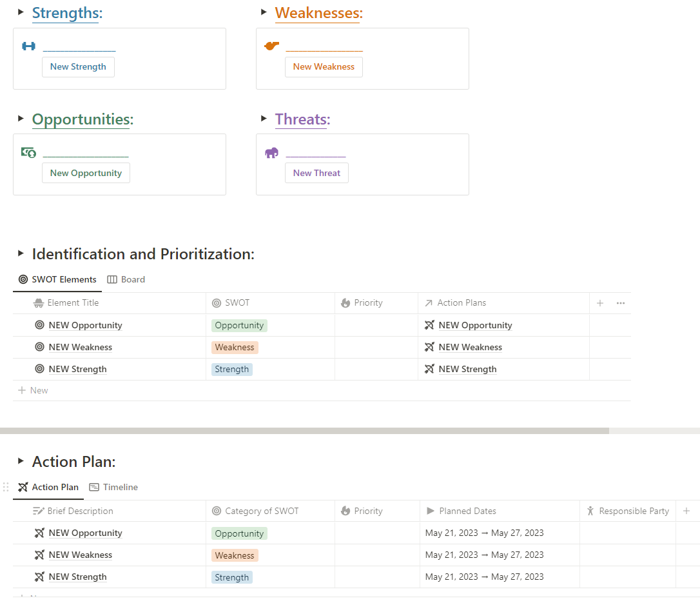700x614 pixels.
Task: Switch to the Board view tab
Action: (x=126, y=279)
